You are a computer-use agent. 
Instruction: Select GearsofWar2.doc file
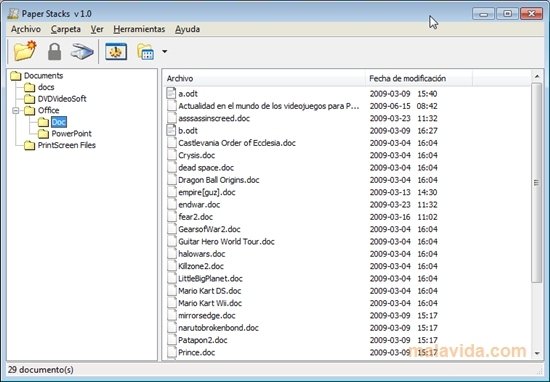coord(209,229)
